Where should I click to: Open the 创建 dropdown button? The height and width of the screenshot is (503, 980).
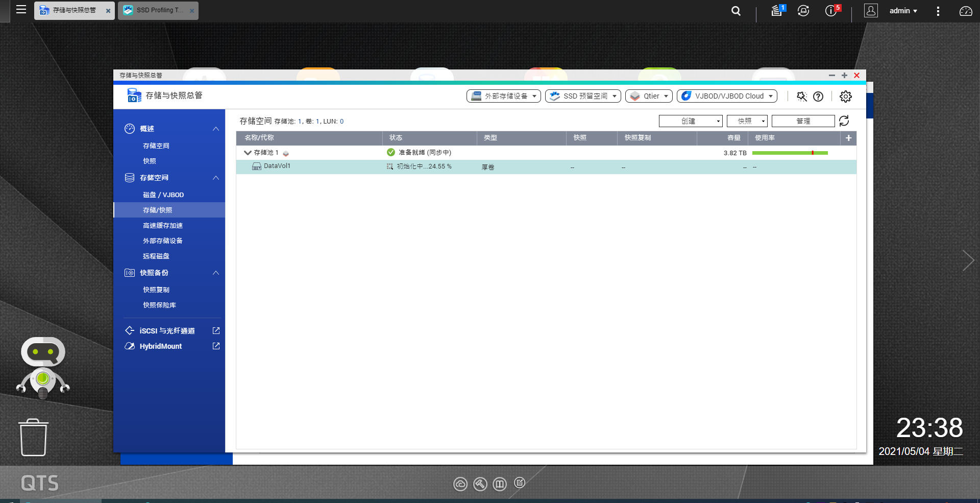click(691, 121)
